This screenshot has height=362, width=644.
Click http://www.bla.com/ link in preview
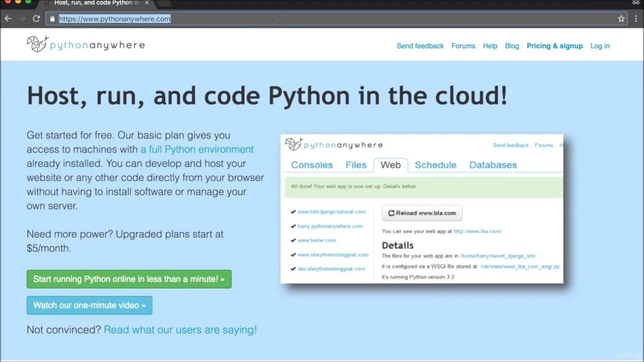pyautogui.click(x=477, y=231)
